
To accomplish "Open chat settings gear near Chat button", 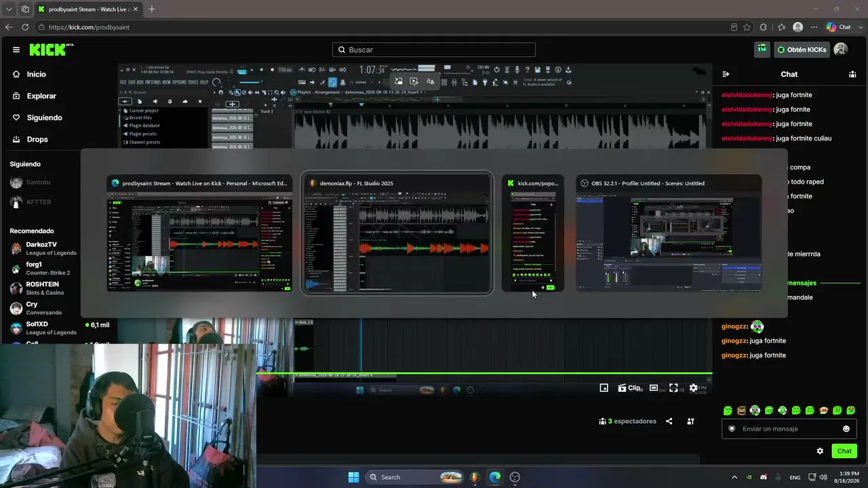I will pyautogui.click(x=820, y=451).
